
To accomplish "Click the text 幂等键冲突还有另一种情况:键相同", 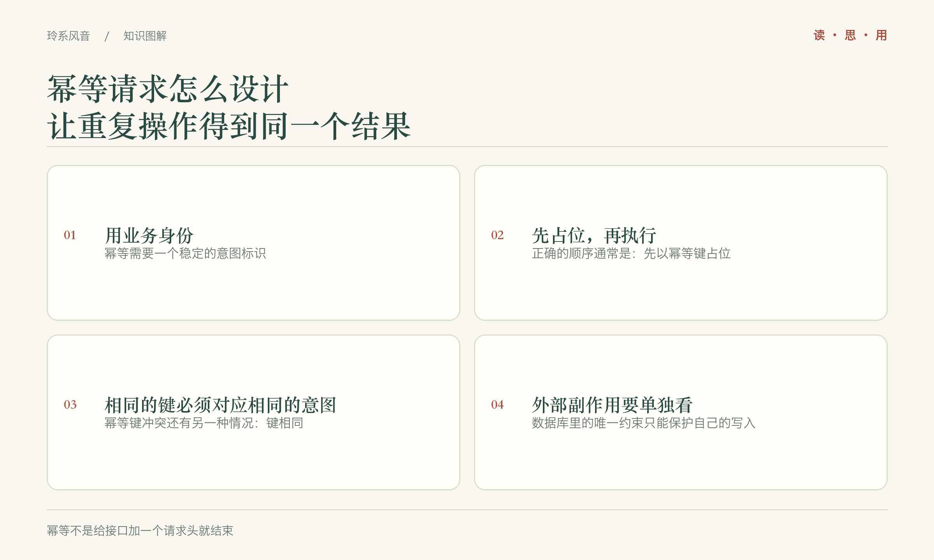I will [x=204, y=423].
